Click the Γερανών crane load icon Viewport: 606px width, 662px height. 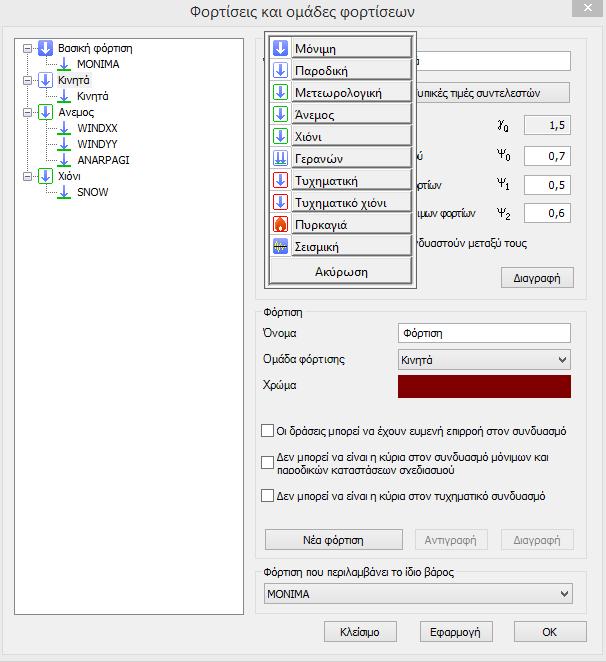click(x=280, y=157)
